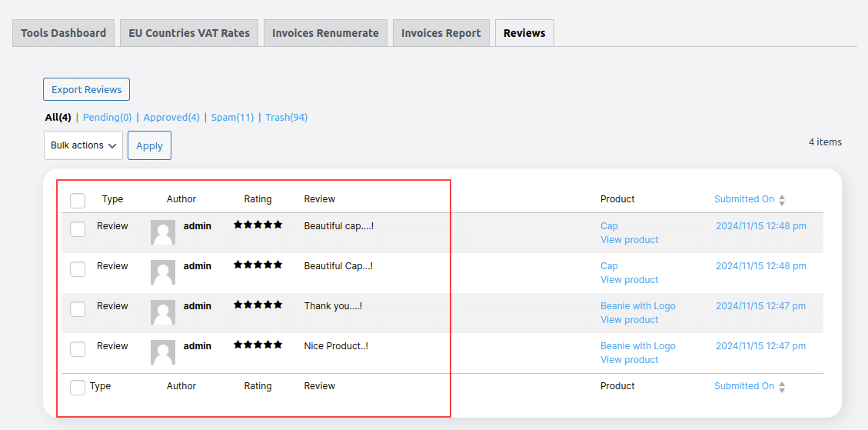The width and height of the screenshot is (868, 430).
Task: Open Beanie with Logo in 'Thank you....!' row
Action: (x=637, y=305)
